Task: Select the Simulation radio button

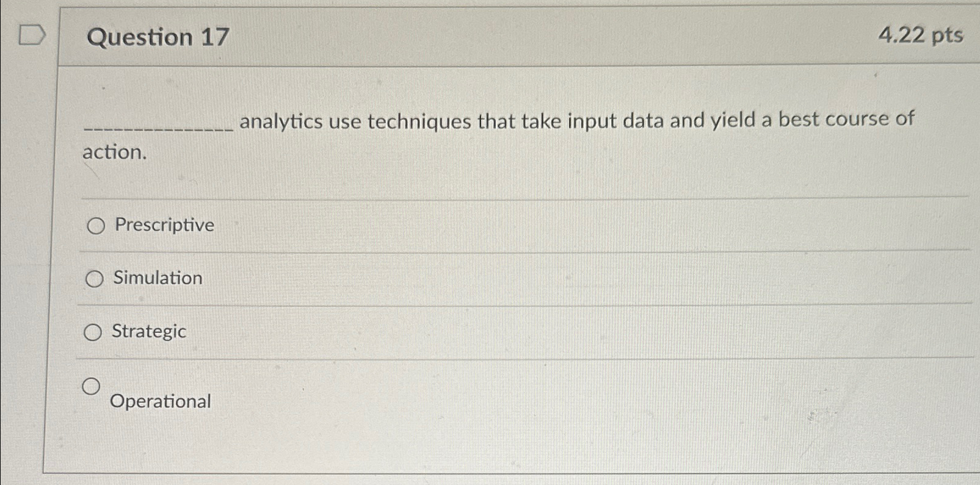Action: (x=95, y=279)
